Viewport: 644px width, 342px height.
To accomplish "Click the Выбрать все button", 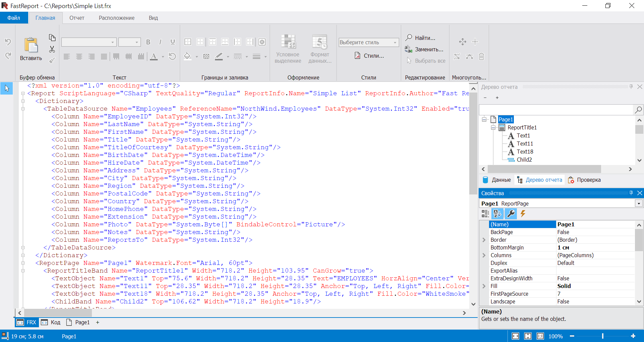I will click(x=426, y=61).
